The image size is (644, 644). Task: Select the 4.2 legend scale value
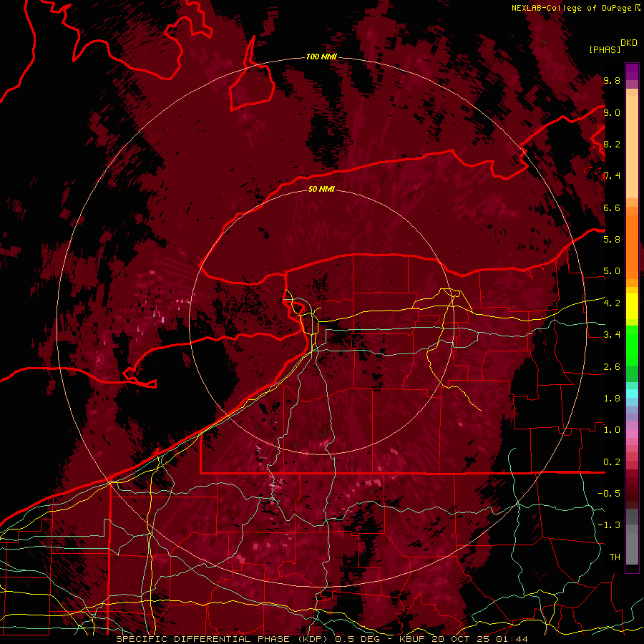(x=612, y=303)
